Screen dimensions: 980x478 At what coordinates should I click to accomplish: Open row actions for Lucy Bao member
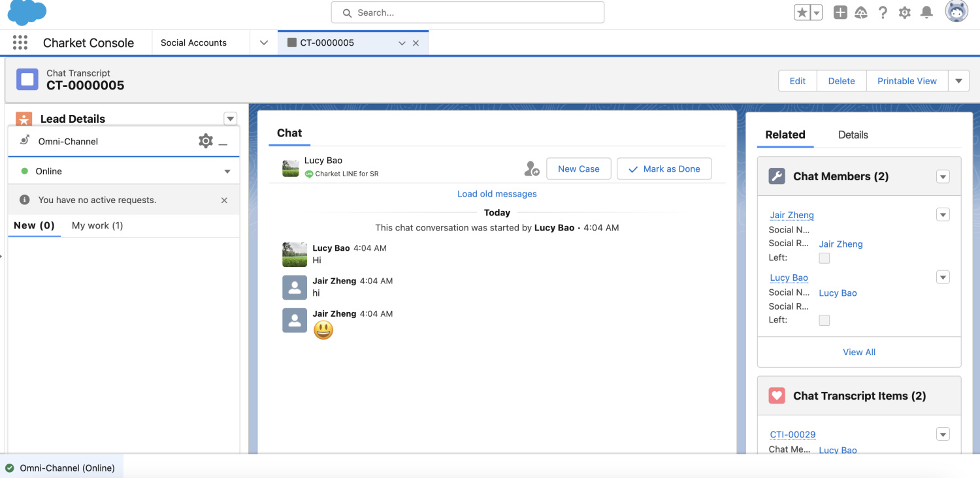pyautogui.click(x=943, y=277)
